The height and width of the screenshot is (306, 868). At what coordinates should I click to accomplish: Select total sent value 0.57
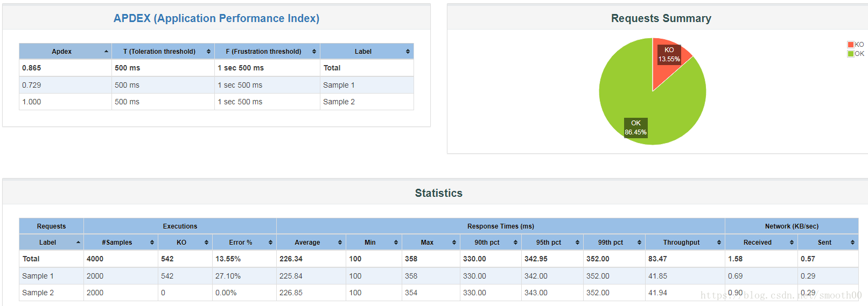pos(808,259)
